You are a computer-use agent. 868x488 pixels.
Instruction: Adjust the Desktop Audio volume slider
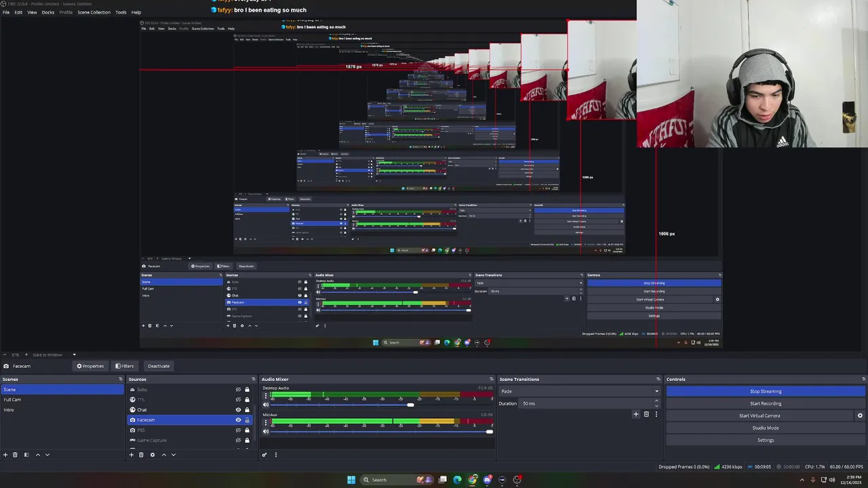[x=410, y=405]
